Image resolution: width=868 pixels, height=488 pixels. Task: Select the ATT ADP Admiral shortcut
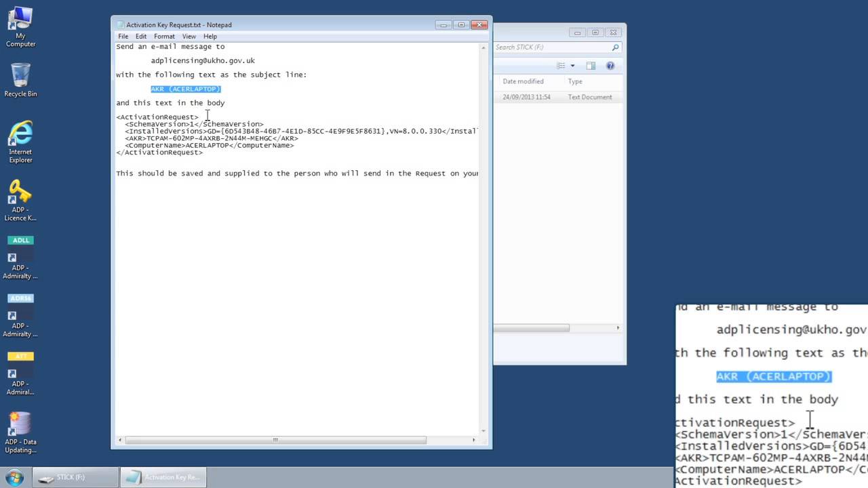pyautogui.click(x=20, y=373)
